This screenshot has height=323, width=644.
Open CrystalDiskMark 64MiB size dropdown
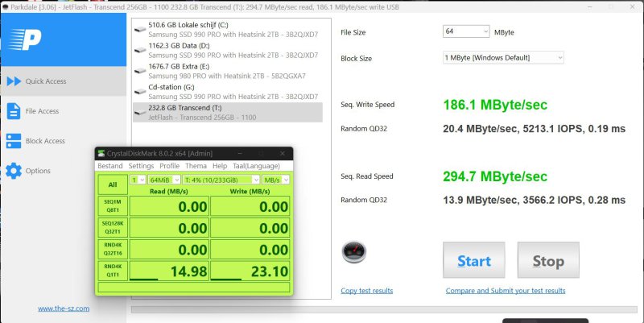(164, 180)
